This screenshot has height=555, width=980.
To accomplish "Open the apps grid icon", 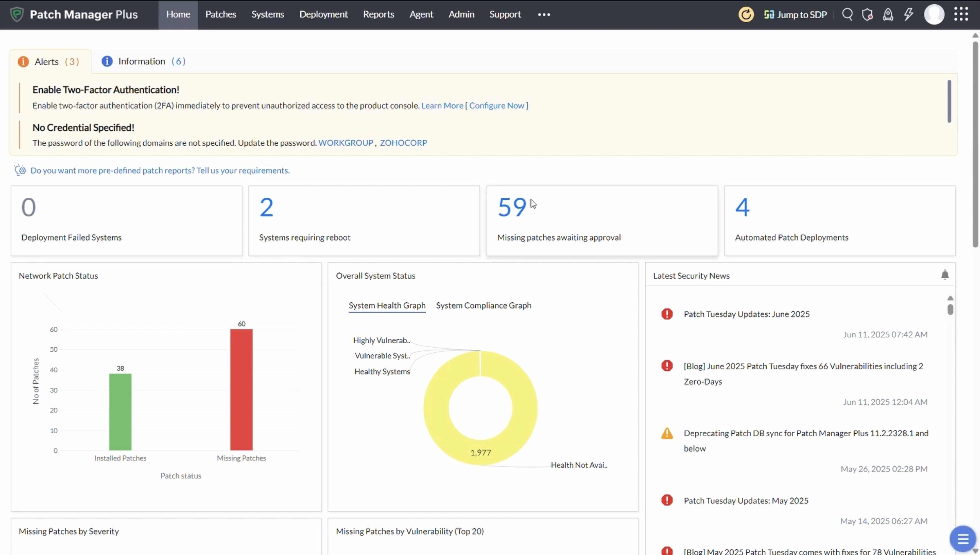I will pyautogui.click(x=961, y=15).
